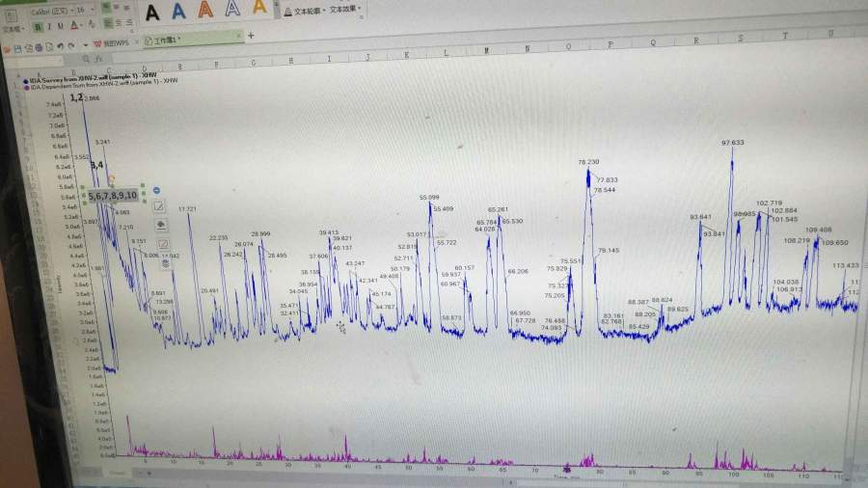Click the 文本框 text box tool icon
Image resolution: width=868 pixels, height=488 pixels.
[12, 16]
